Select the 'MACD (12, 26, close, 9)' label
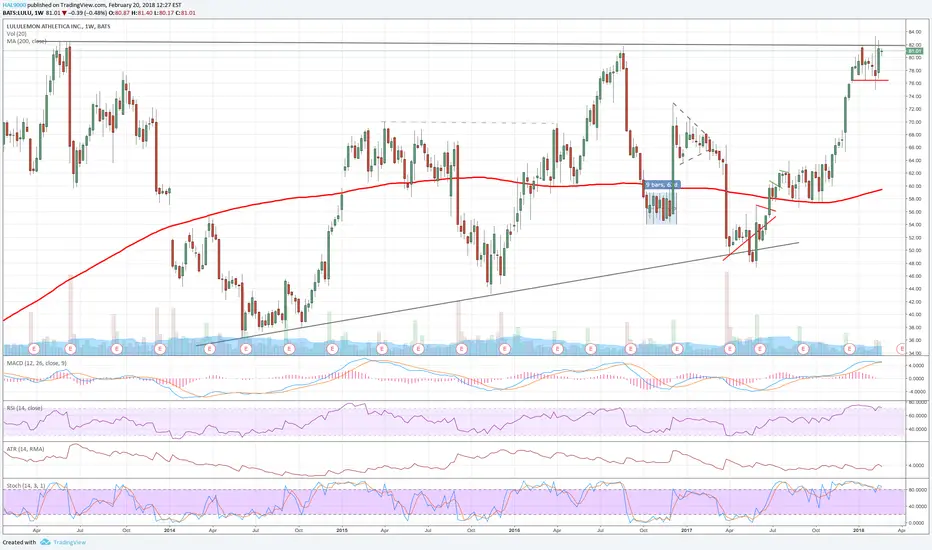This screenshot has width=932, height=550. point(36,363)
